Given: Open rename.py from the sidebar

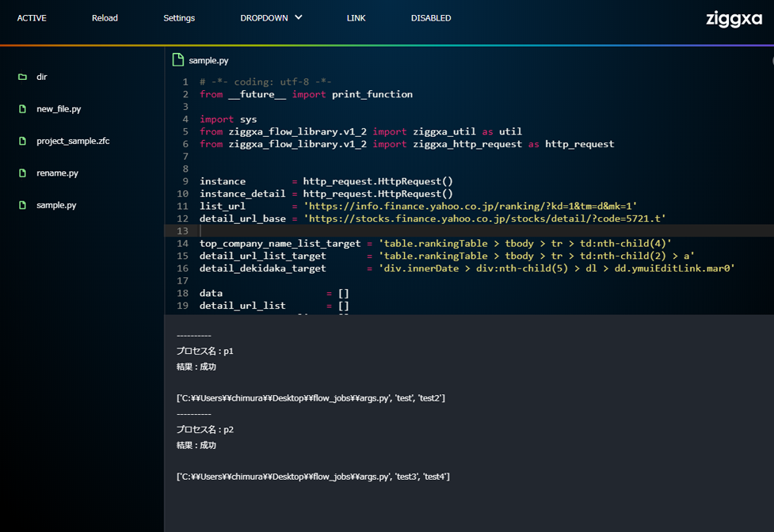Looking at the screenshot, I should click(x=57, y=173).
